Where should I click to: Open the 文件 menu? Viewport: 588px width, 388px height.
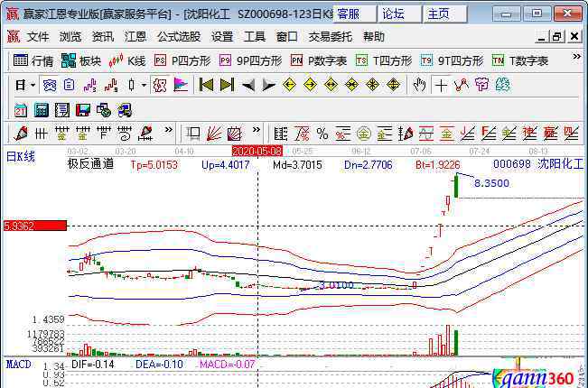[38, 37]
